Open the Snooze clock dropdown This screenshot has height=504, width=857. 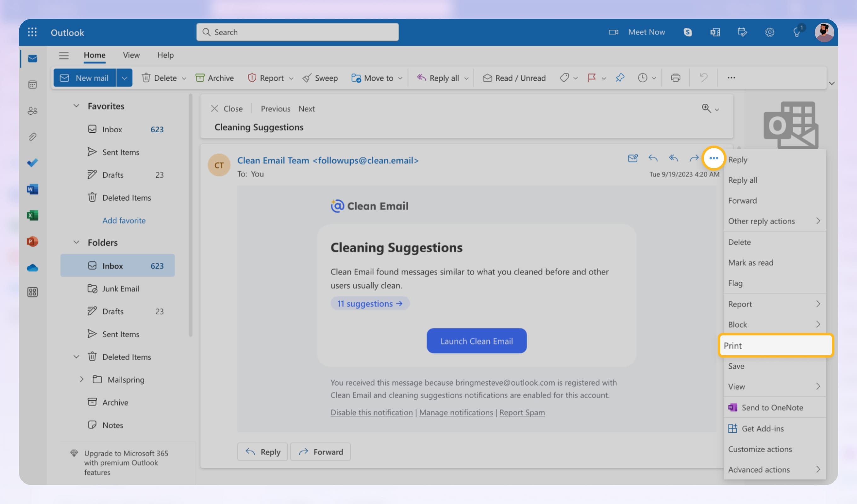(654, 78)
